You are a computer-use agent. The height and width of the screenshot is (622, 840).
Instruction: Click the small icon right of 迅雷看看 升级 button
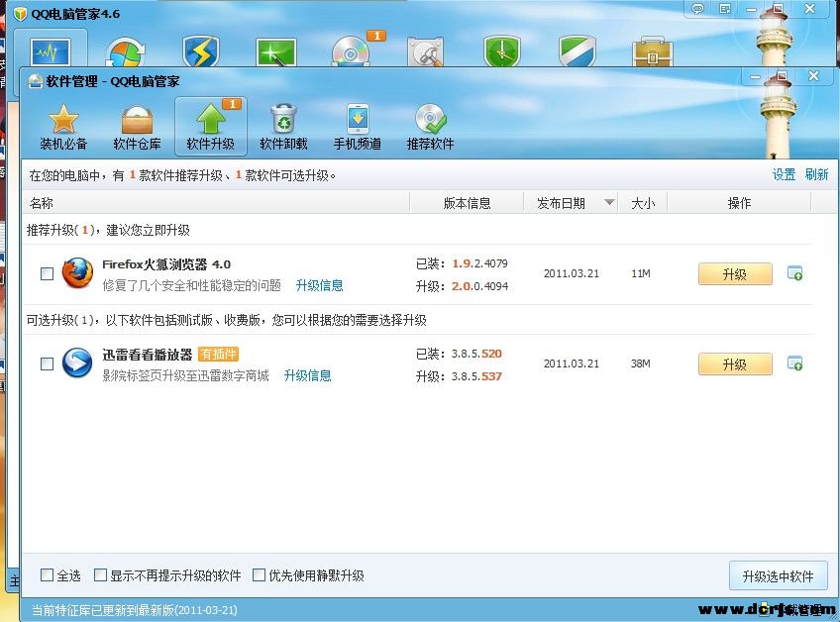[794, 363]
